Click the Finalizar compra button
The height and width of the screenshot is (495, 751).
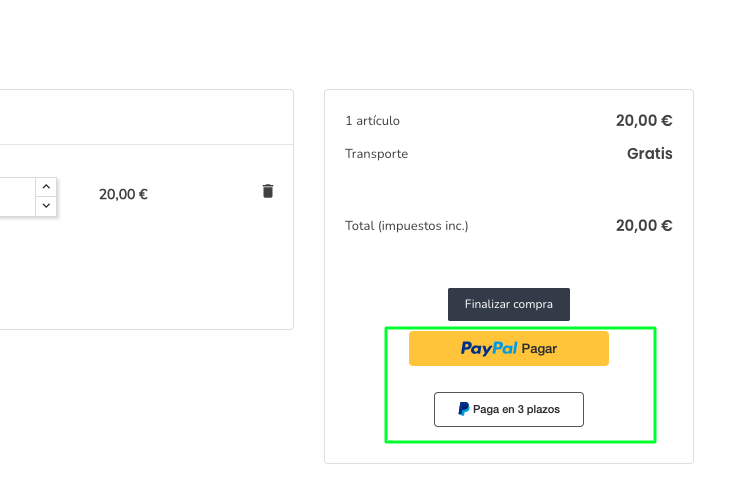[x=509, y=304]
